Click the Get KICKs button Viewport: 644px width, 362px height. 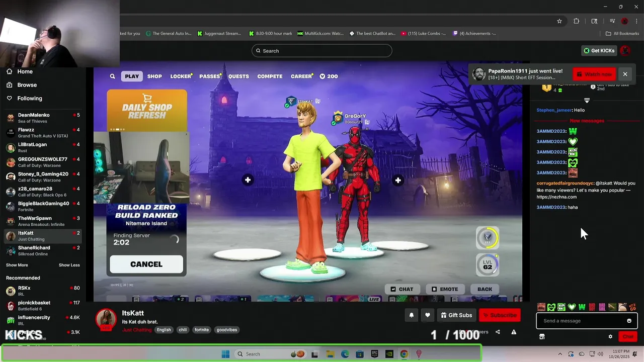point(599,51)
